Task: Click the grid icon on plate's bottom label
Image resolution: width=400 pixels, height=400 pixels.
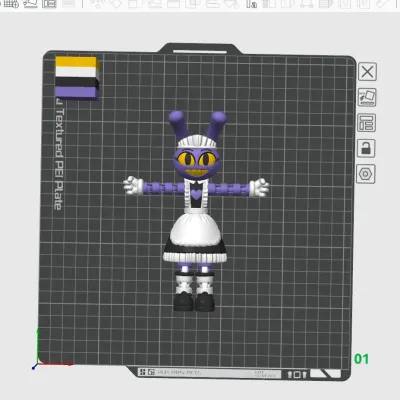Action: pyautogui.click(x=142, y=372)
